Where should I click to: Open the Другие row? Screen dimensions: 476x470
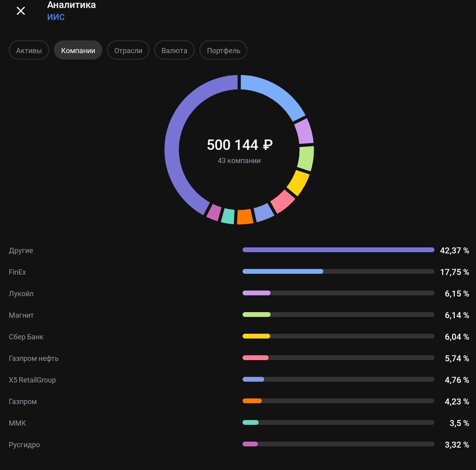pos(239,251)
